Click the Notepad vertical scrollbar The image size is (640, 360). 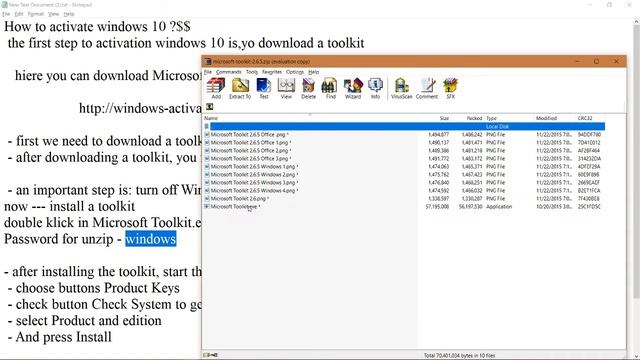[636, 163]
